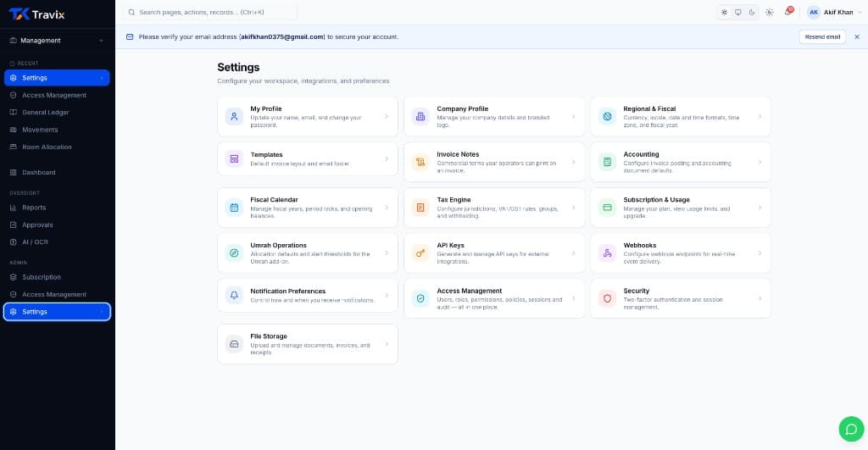This screenshot has width=868, height=450.
Task: Click the AK avatar circle
Action: [814, 12]
